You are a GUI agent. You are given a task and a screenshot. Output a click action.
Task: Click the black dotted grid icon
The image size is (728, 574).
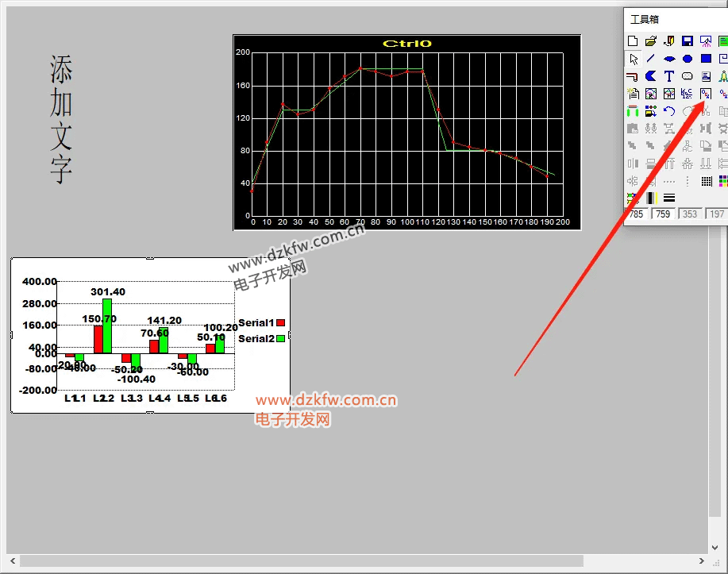pos(706,181)
